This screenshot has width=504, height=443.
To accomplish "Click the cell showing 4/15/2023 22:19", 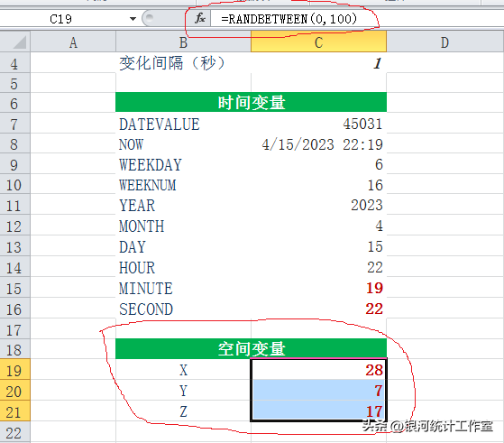I will [x=318, y=144].
